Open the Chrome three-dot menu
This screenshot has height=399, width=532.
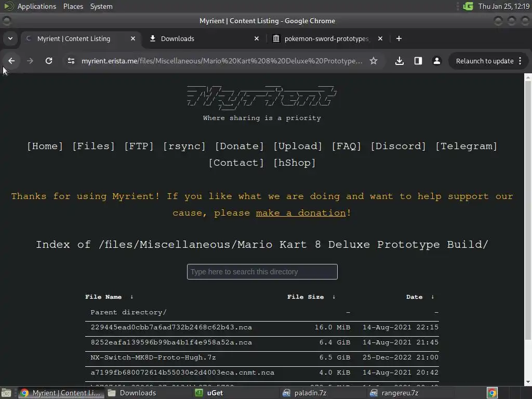tap(521, 61)
